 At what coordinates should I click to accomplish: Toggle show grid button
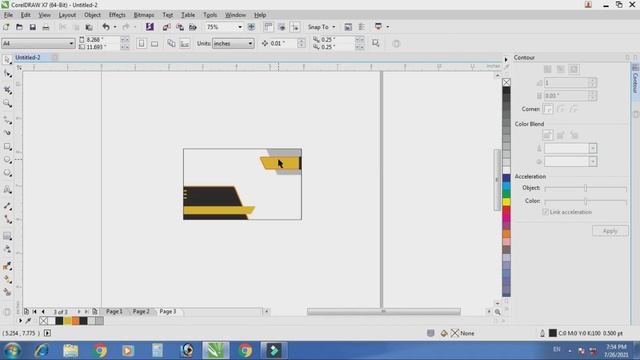(282, 27)
